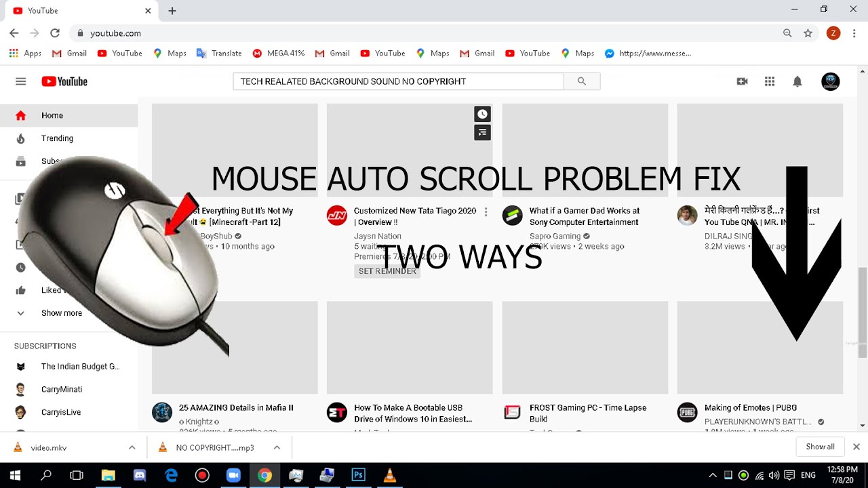Image resolution: width=868 pixels, height=488 pixels.
Task: Open the Apps bookmark
Action: pyautogui.click(x=25, y=54)
